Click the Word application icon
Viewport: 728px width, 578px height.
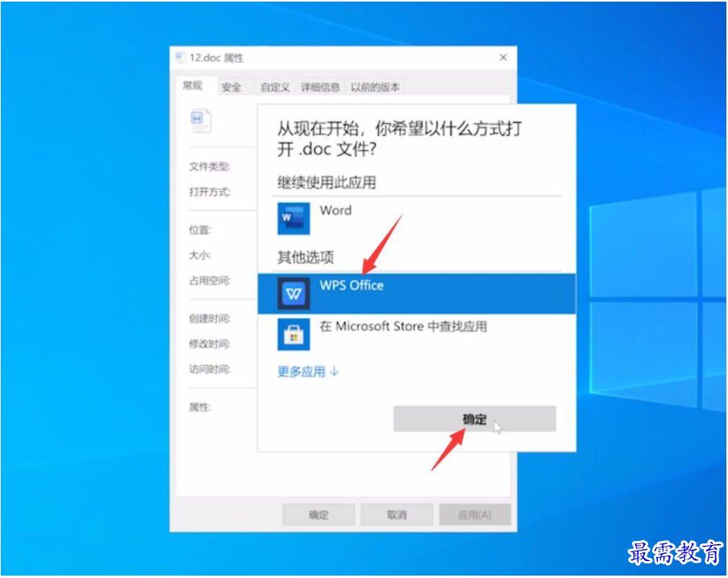(x=293, y=218)
